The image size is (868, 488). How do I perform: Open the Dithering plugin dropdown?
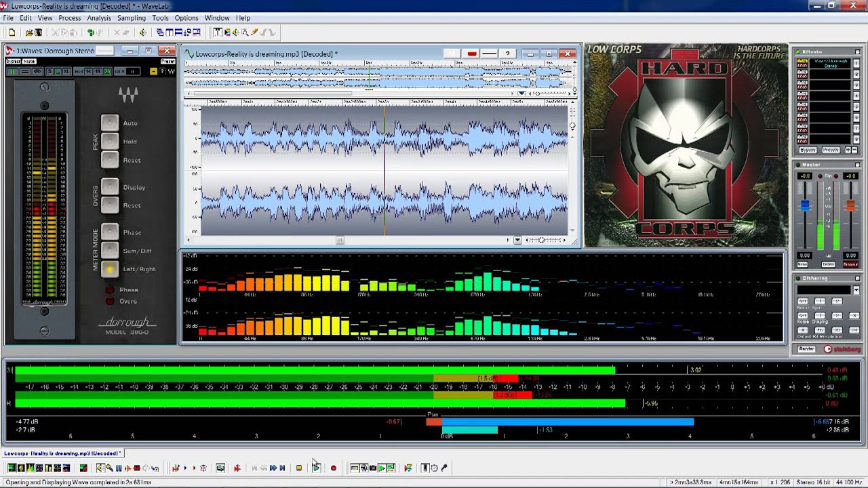click(856, 290)
